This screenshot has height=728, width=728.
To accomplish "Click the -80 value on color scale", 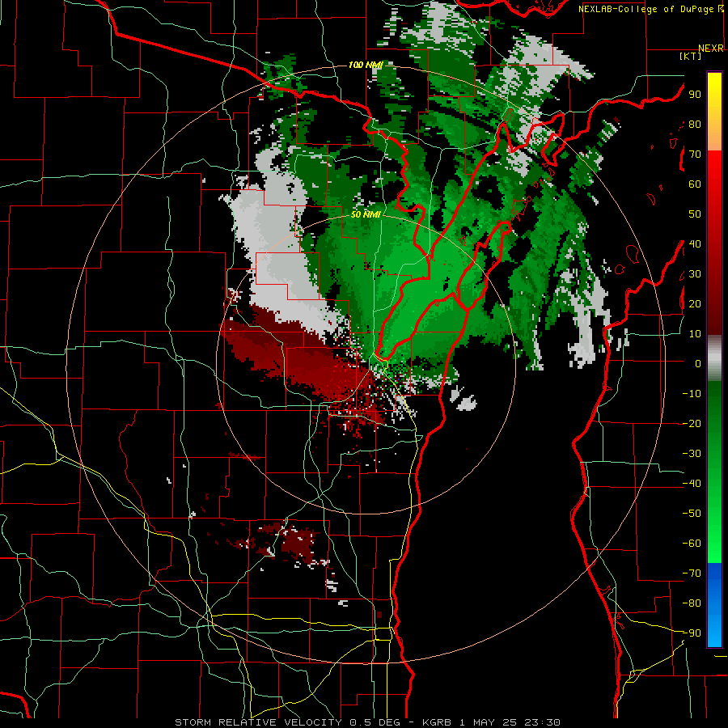I will pyautogui.click(x=692, y=603).
